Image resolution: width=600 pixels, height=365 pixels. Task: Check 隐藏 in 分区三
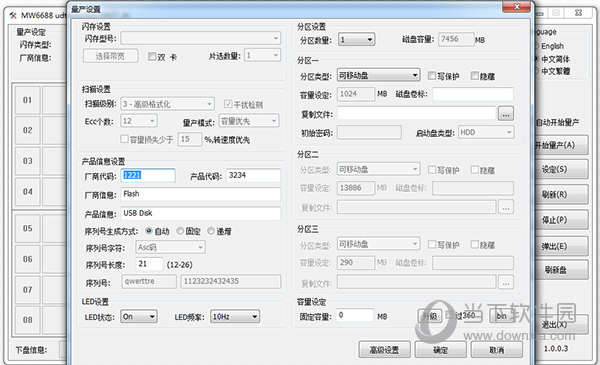[474, 244]
